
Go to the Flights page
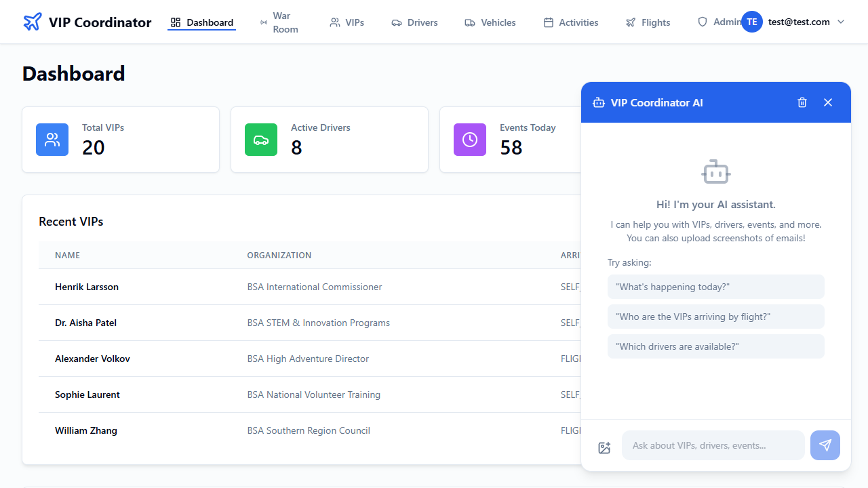pos(648,22)
